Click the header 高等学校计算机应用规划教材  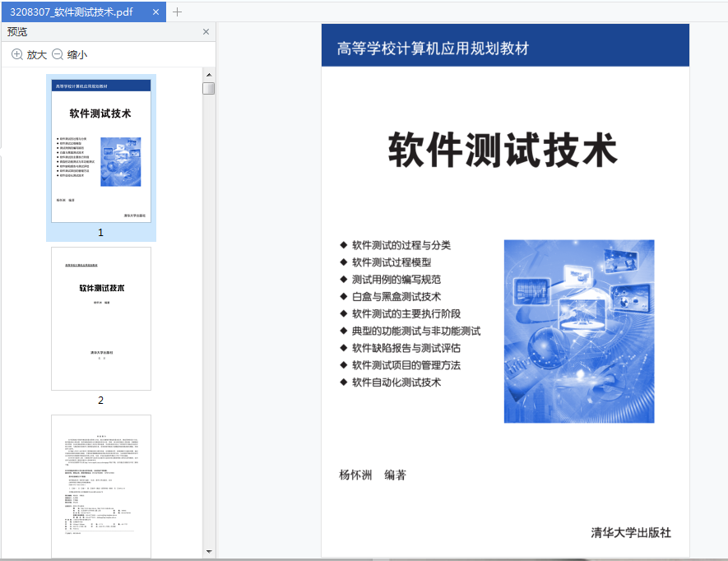pos(434,49)
